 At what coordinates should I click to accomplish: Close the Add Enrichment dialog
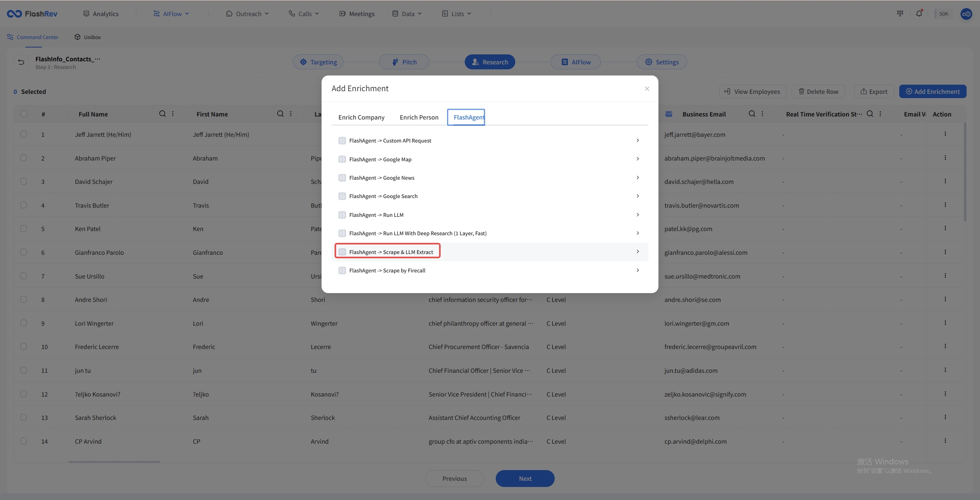pos(647,89)
